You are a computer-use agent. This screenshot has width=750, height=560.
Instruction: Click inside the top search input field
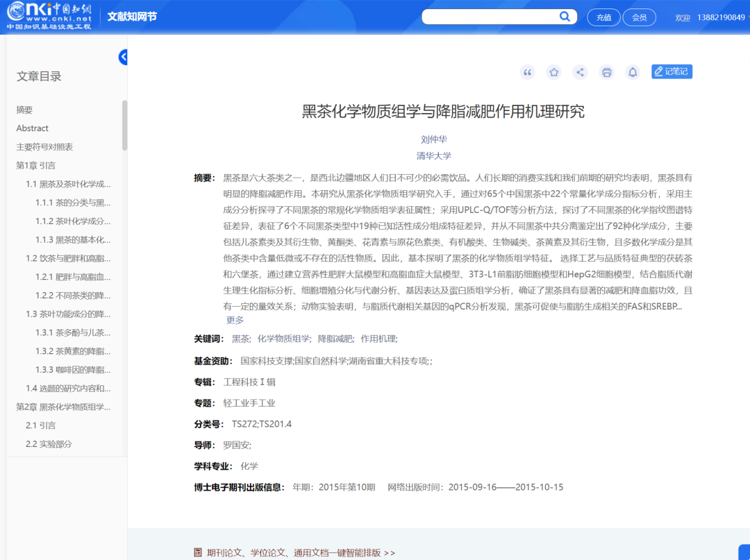(493, 16)
